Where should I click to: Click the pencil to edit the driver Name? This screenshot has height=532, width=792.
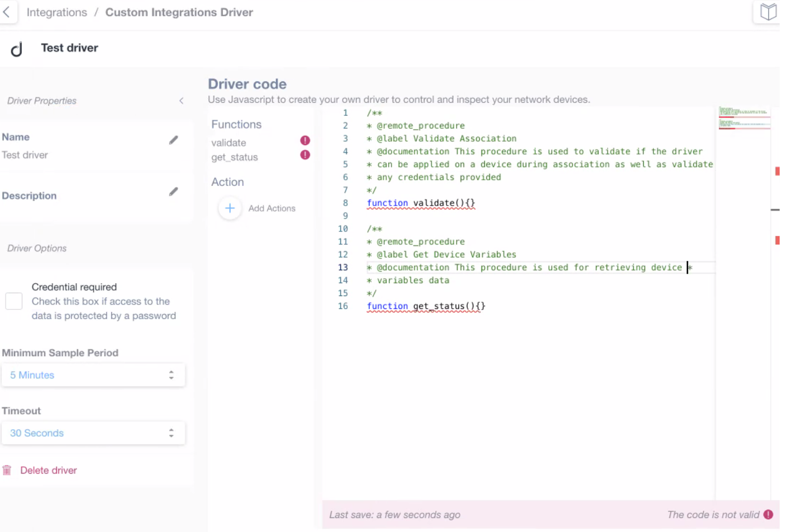point(173,140)
